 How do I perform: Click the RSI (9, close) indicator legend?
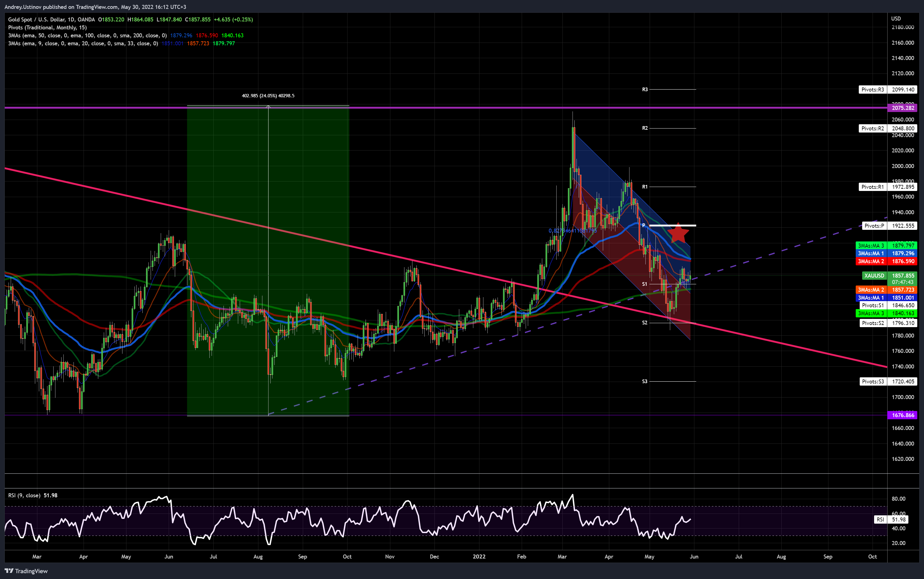pyautogui.click(x=33, y=495)
